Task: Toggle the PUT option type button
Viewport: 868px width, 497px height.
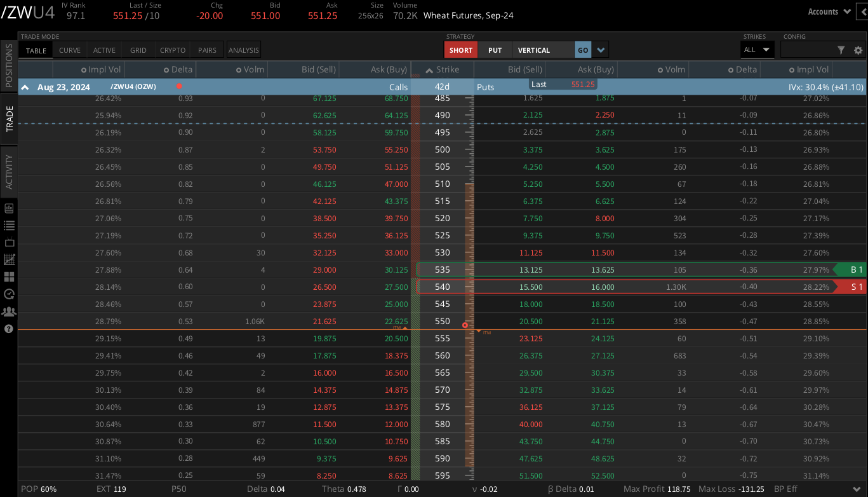Action: [495, 50]
